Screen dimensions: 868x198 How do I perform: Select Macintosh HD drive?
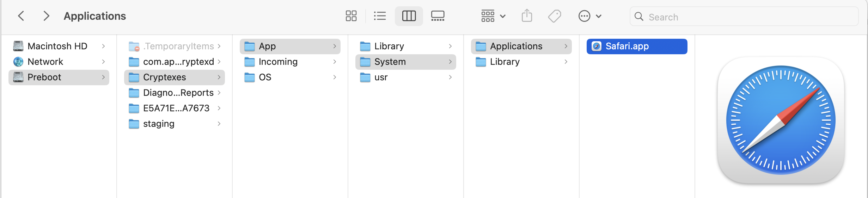pos(57,46)
